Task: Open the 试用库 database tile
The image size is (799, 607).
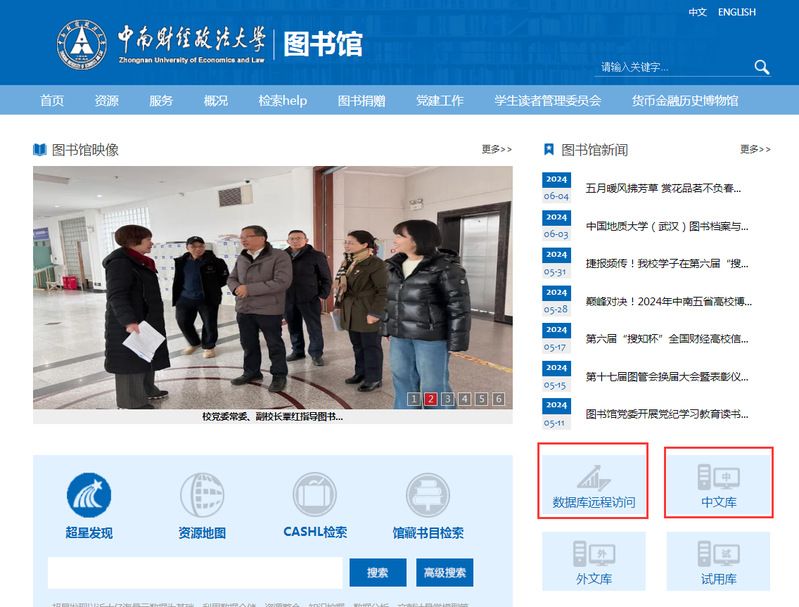Action: pos(718,561)
